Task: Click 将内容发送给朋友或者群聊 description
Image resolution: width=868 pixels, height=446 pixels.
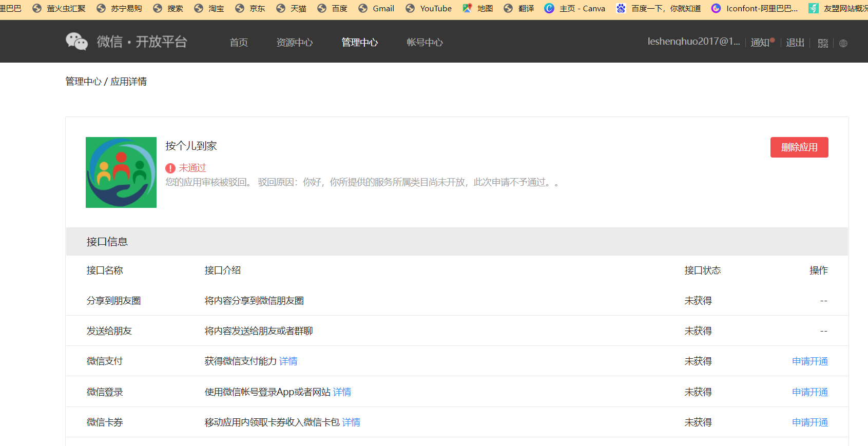Action: tap(259, 331)
